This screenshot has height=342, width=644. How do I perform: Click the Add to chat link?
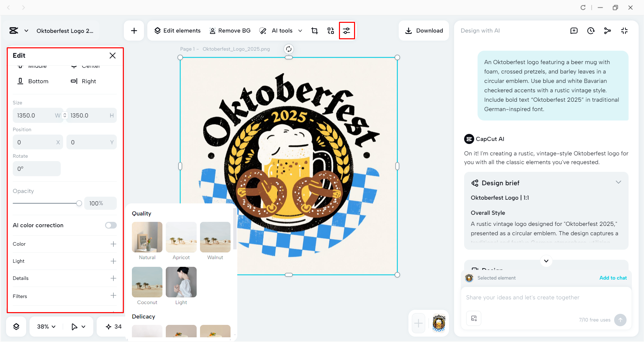click(x=613, y=278)
